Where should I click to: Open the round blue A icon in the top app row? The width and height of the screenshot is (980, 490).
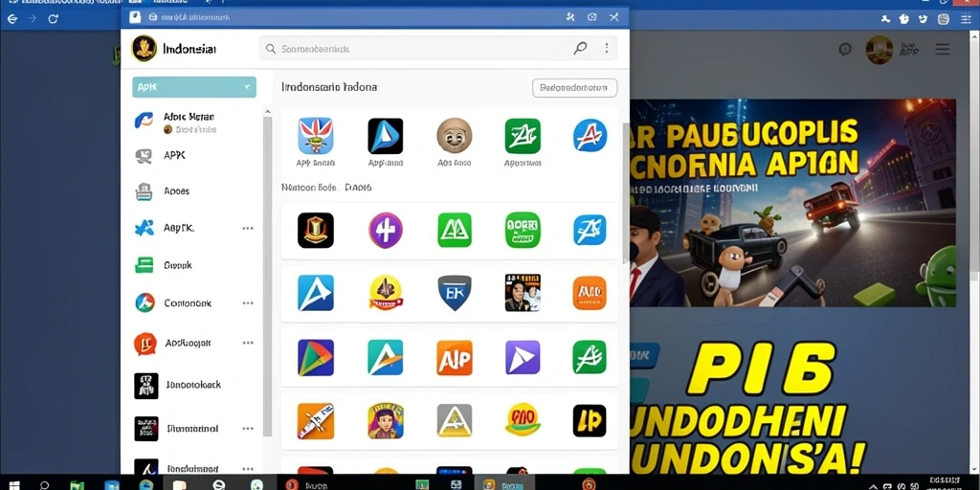tap(590, 136)
